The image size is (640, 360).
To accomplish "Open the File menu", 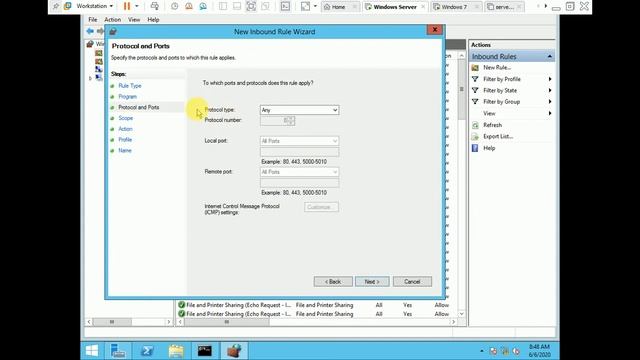I will pyautogui.click(x=93, y=20).
